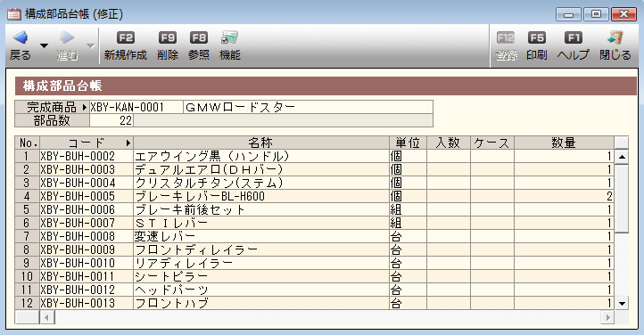Click name リアディレイラー

[184, 263]
